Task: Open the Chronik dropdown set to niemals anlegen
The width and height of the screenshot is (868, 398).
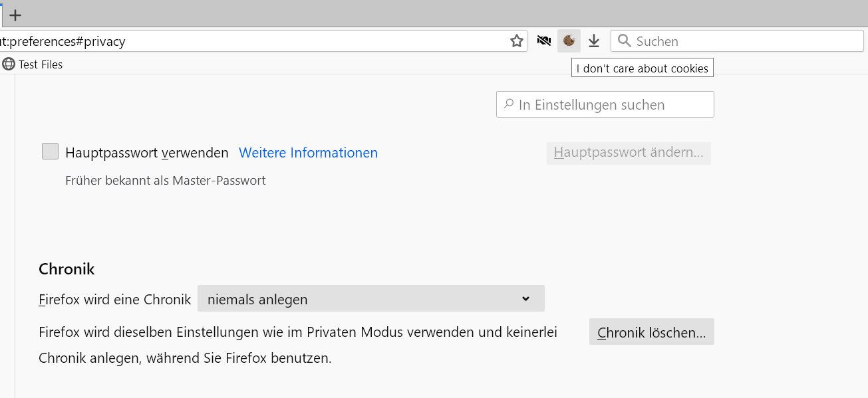Action: pyautogui.click(x=370, y=299)
